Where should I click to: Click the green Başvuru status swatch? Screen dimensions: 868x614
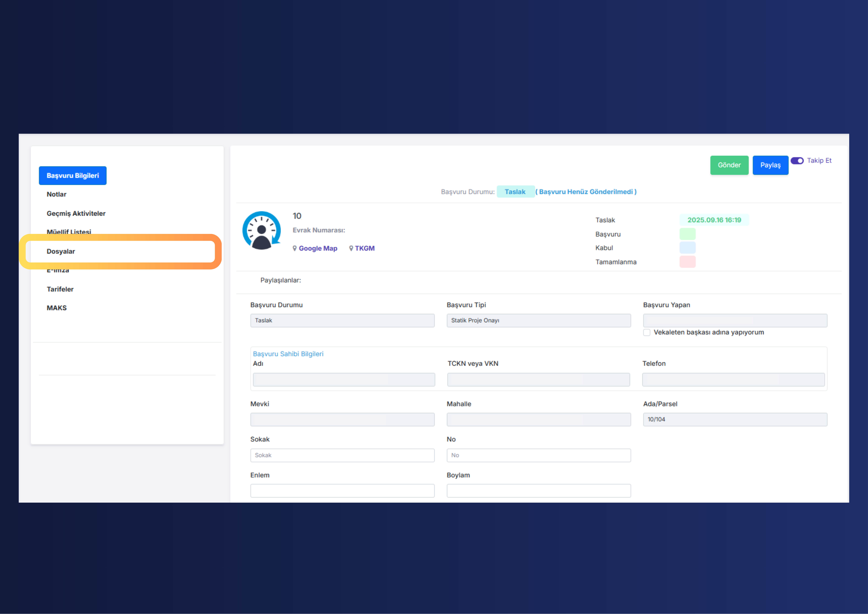coord(687,234)
